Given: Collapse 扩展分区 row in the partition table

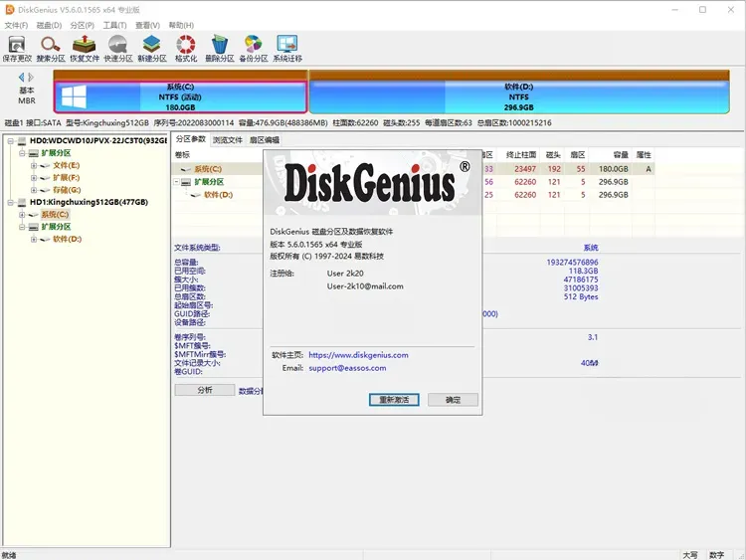Looking at the screenshot, I should pyautogui.click(x=176, y=182).
